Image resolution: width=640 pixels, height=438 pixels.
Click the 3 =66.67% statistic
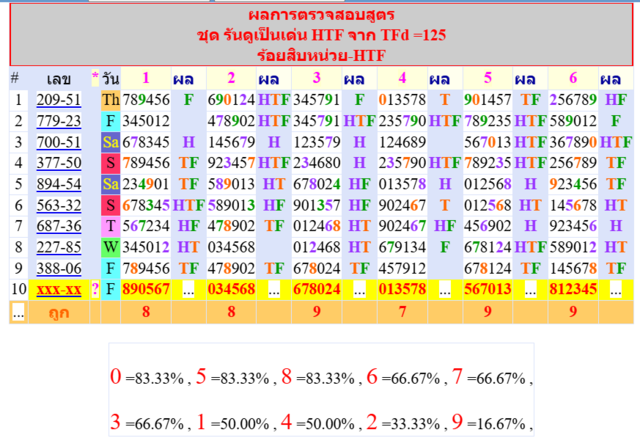click(x=147, y=422)
